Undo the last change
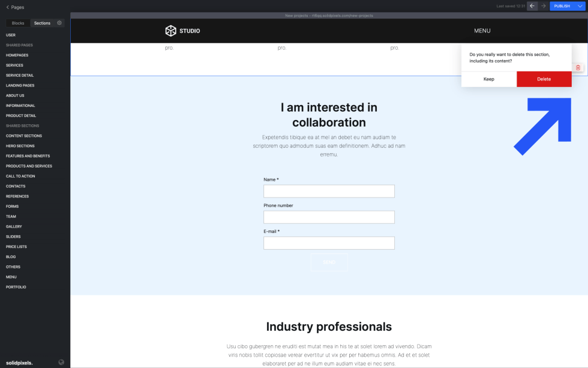588x368 pixels. tap(532, 5)
